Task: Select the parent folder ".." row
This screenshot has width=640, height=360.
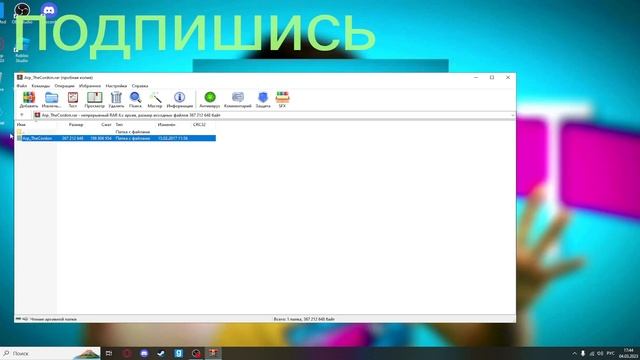Action: (116, 132)
